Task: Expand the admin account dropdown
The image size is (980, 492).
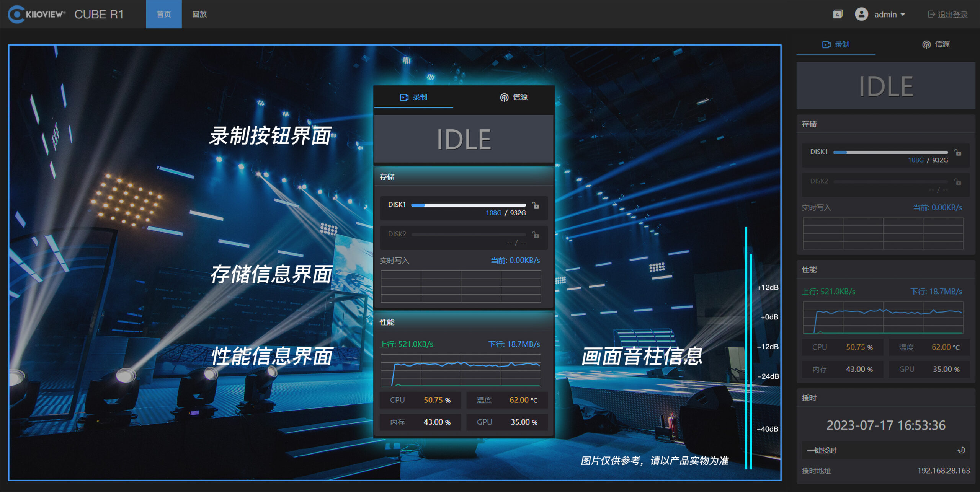Action: [890, 15]
